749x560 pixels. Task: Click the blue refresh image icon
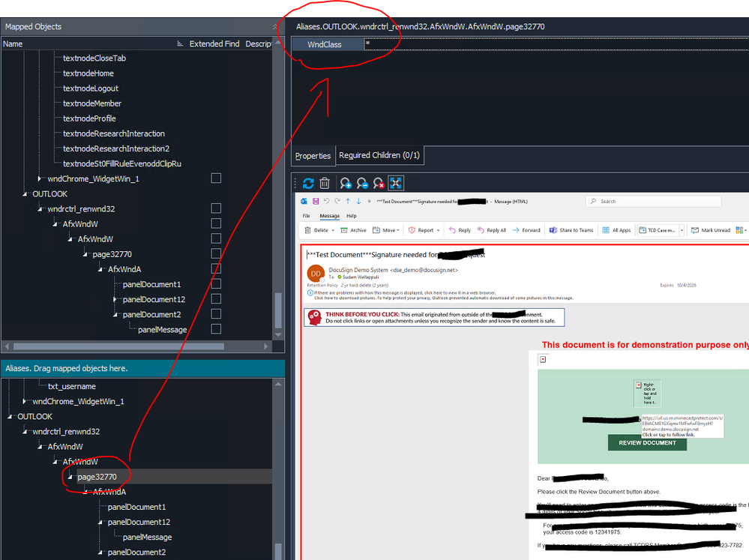(309, 183)
